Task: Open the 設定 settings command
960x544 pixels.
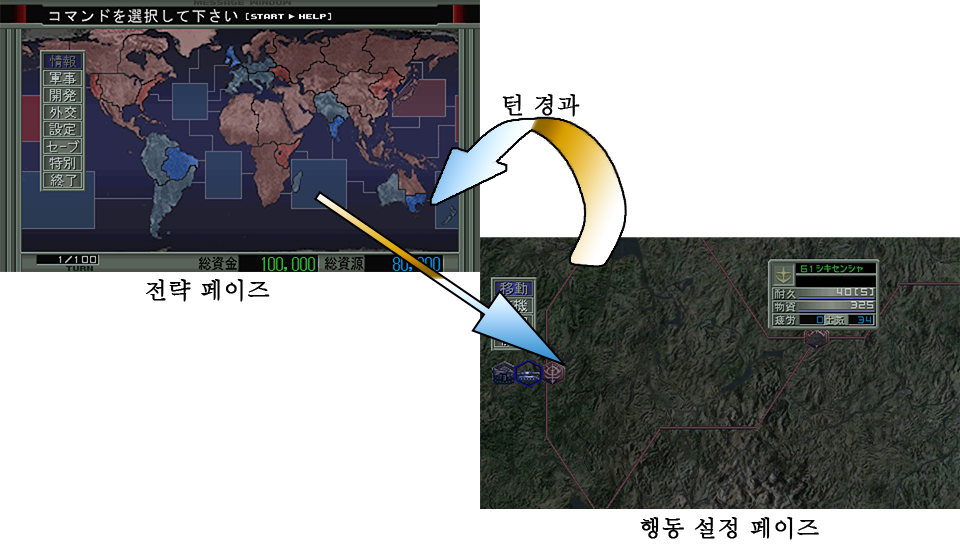Action: (63, 130)
